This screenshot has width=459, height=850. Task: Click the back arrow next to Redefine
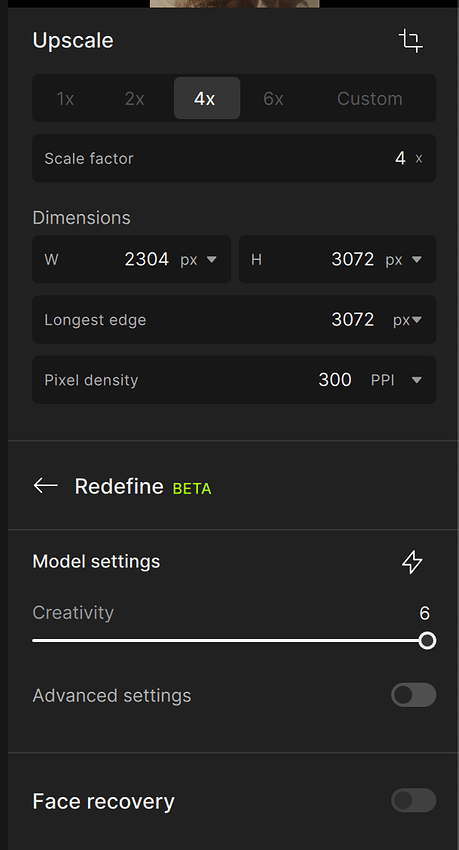tap(46, 485)
